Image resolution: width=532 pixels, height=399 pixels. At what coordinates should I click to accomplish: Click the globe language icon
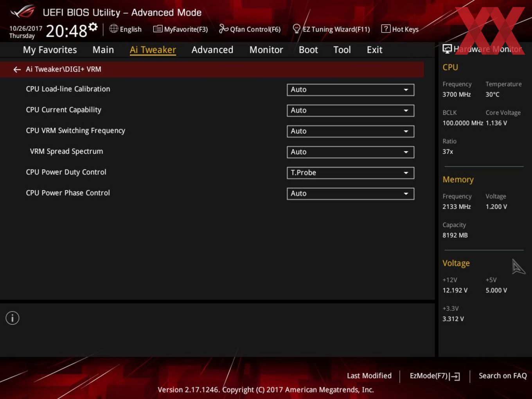[x=113, y=29]
